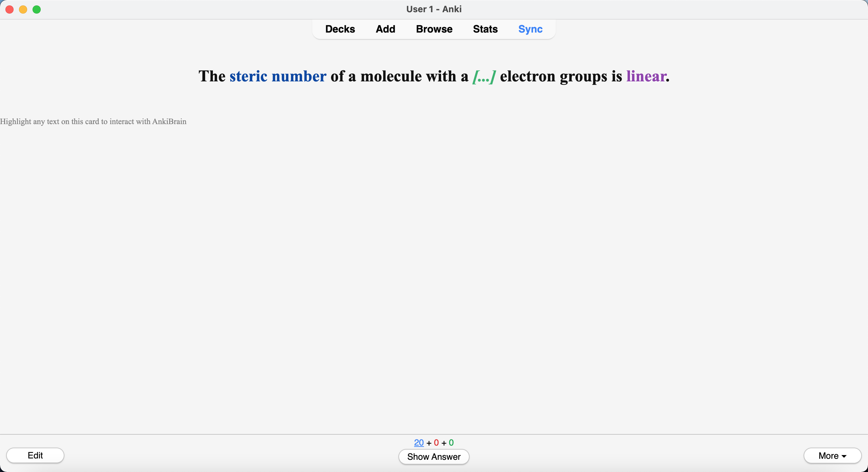Screen dimensions: 868x472
Task: Click the purple word 'linear'
Action: pos(646,76)
